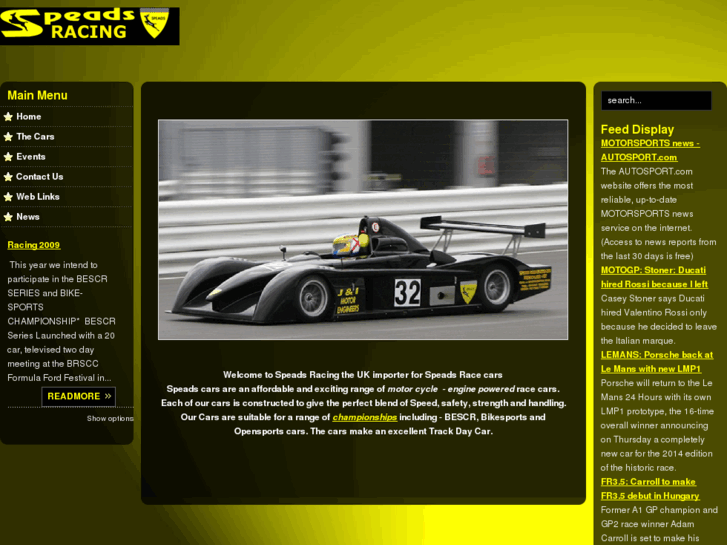
Task: Click the star icon beside Home
Action: pos(8,117)
